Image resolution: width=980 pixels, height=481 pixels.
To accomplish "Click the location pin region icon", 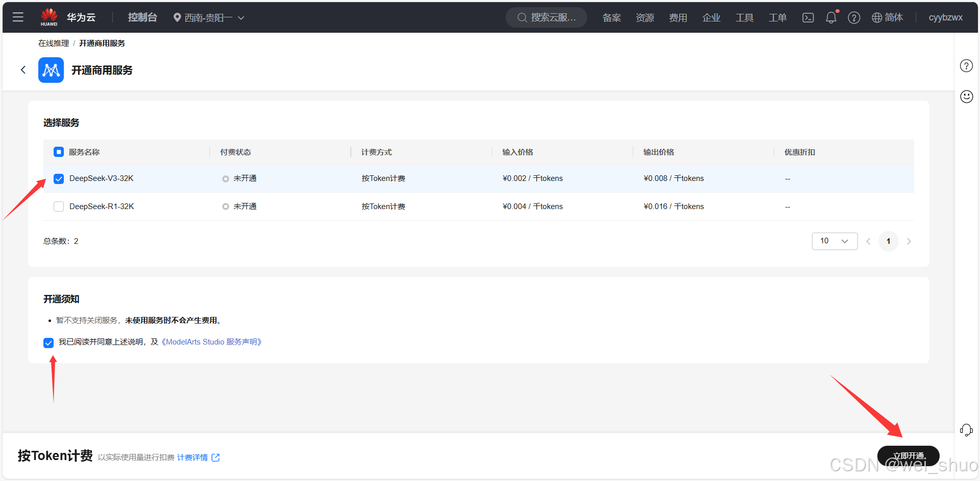I will (177, 17).
